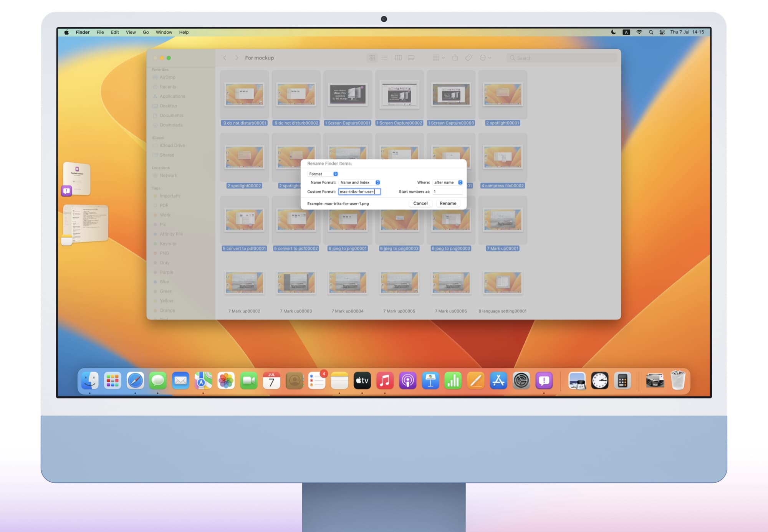Open the Format type dropdown

pyautogui.click(x=323, y=174)
